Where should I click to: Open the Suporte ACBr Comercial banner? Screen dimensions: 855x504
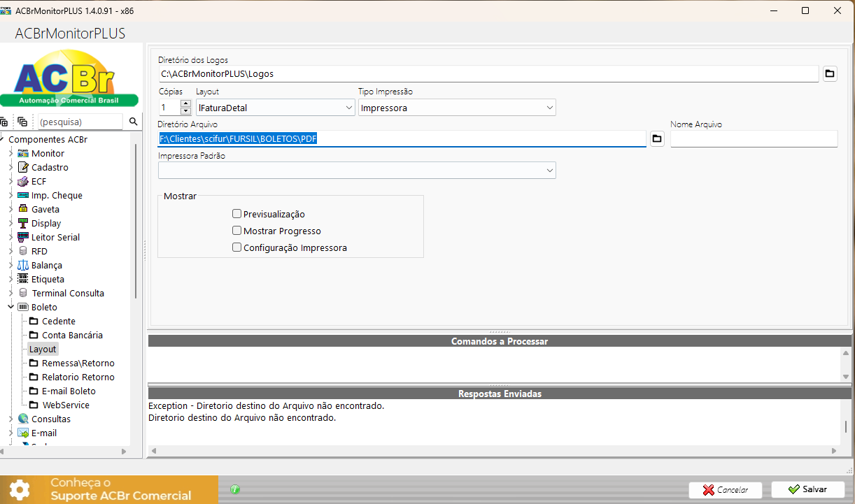click(x=109, y=489)
